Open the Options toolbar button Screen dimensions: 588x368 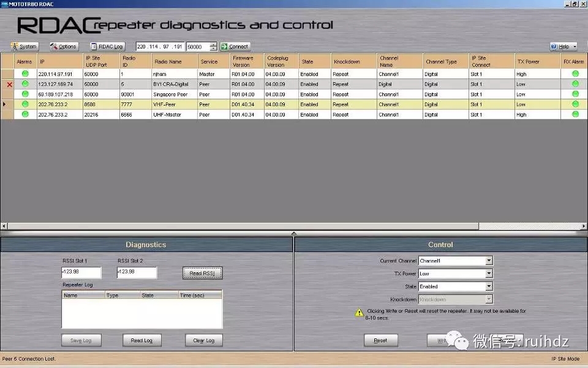tap(64, 47)
